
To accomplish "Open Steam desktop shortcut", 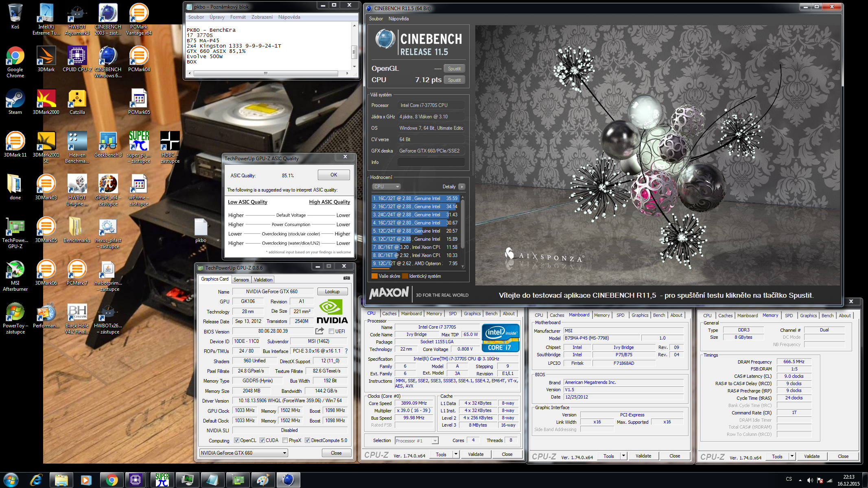I will point(15,102).
